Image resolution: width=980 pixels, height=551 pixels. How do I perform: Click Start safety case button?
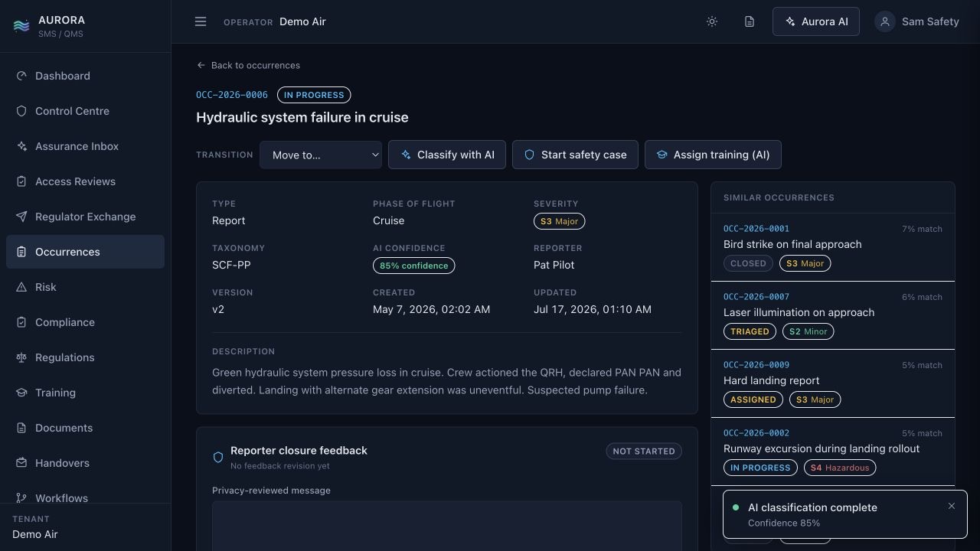575,155
